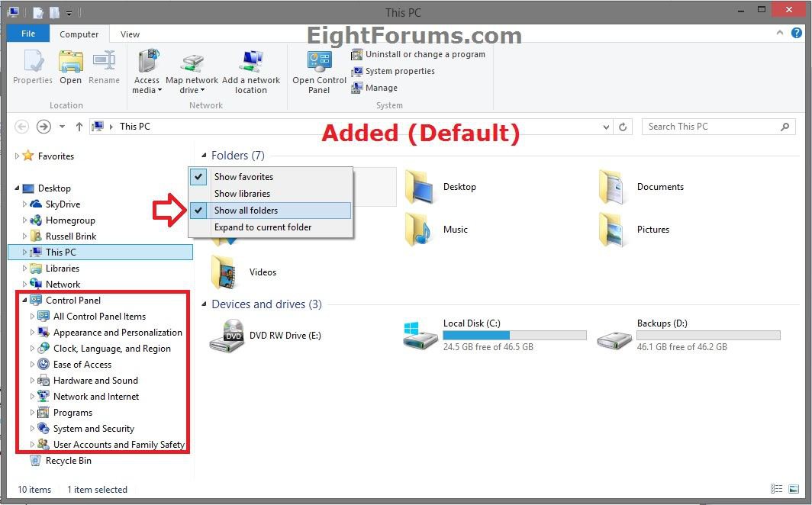
Task: Click the Manage ribbon item
Action: 375,88
